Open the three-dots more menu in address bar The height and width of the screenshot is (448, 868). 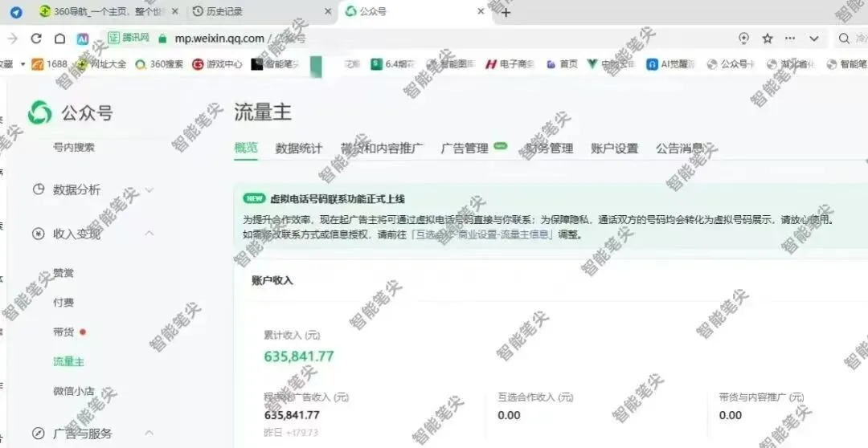point(790,39)
